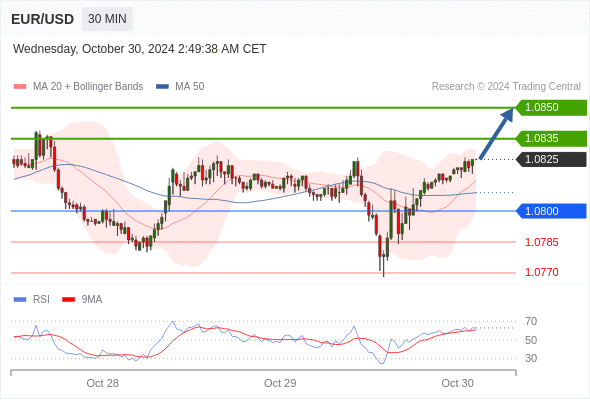
Task: Select the 1.0850 resistance price tag
Action: point(551,108)
